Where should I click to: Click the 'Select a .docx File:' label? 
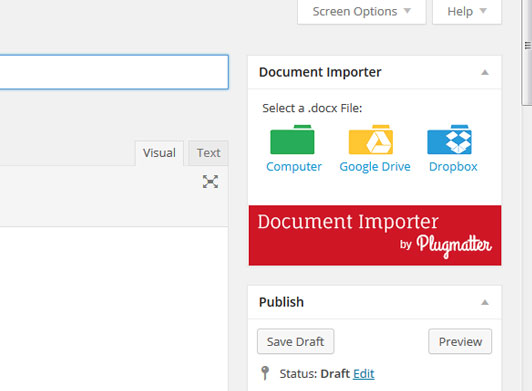pos(312,108)
